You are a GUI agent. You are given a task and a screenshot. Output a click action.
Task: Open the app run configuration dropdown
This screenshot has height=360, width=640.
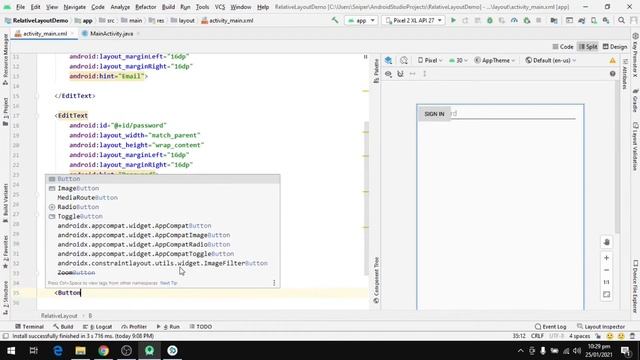[361, 20]
